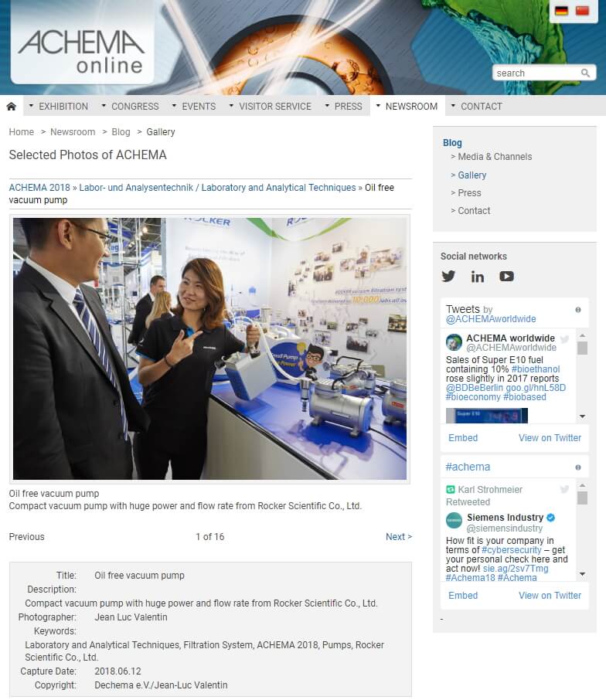606x700 pixels.
Task: Open ACHEMA LinkedIn icon
Action: coord(478,277)
